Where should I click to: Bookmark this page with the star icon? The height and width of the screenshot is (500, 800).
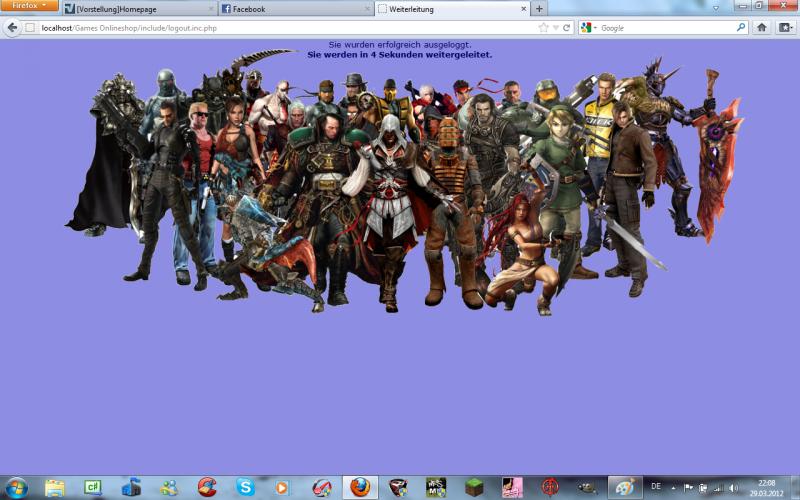point(543,28)
